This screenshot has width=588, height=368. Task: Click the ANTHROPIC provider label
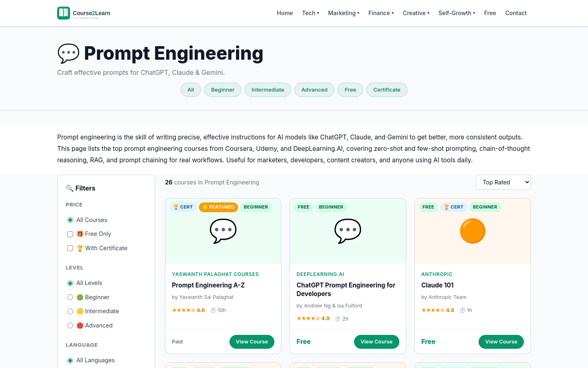click(437, 274)
